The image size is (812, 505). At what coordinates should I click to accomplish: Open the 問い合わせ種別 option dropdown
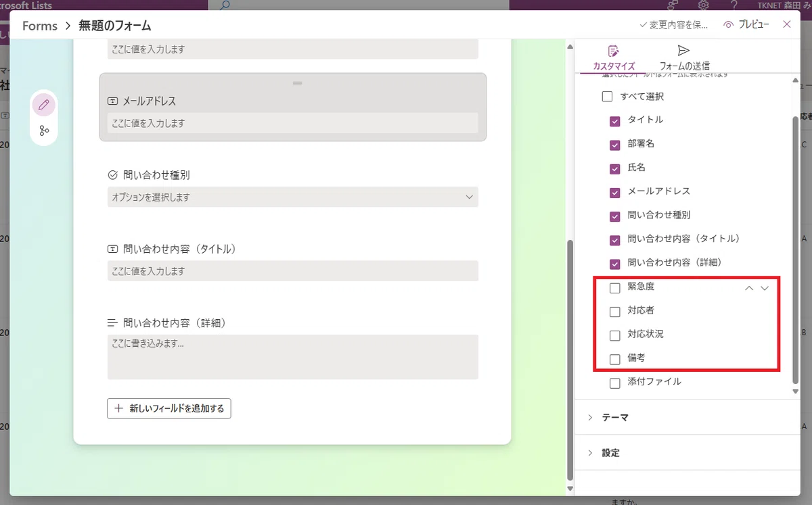coord(293,197)
